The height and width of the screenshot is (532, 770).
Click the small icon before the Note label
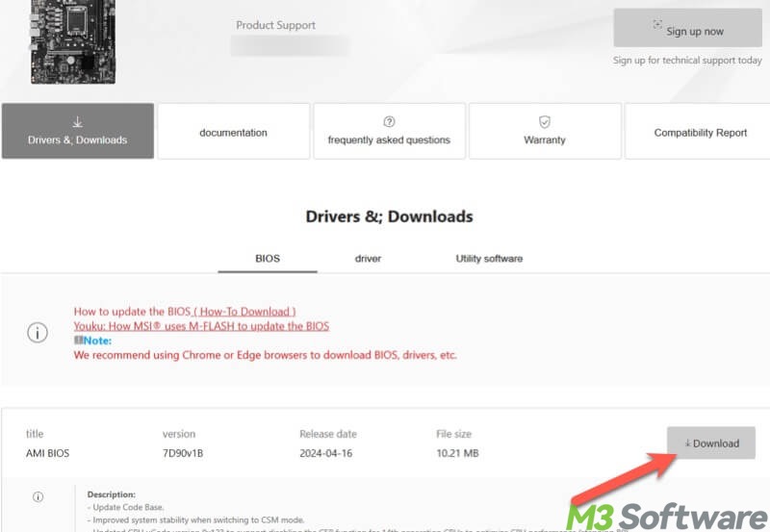(x=78, y=341)
